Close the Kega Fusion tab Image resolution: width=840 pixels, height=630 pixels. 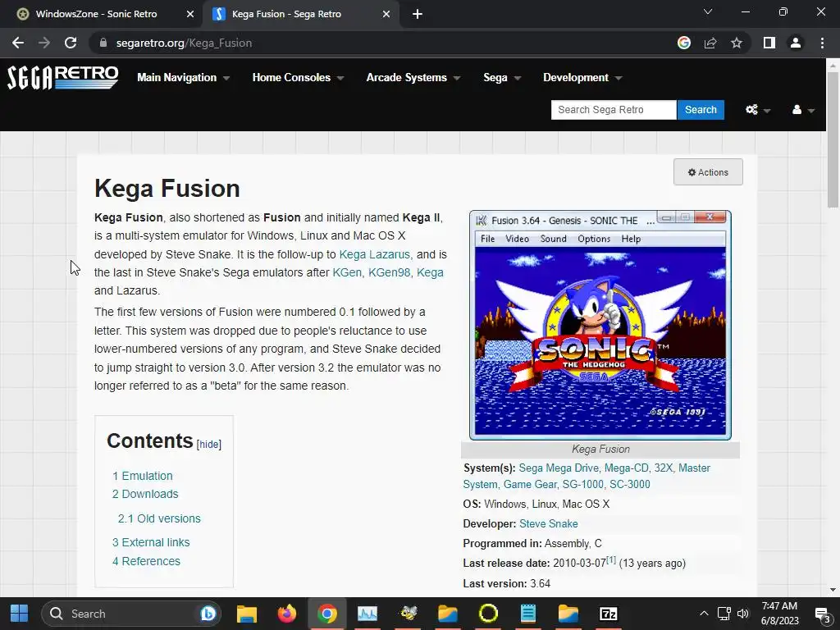pos(386,14)
